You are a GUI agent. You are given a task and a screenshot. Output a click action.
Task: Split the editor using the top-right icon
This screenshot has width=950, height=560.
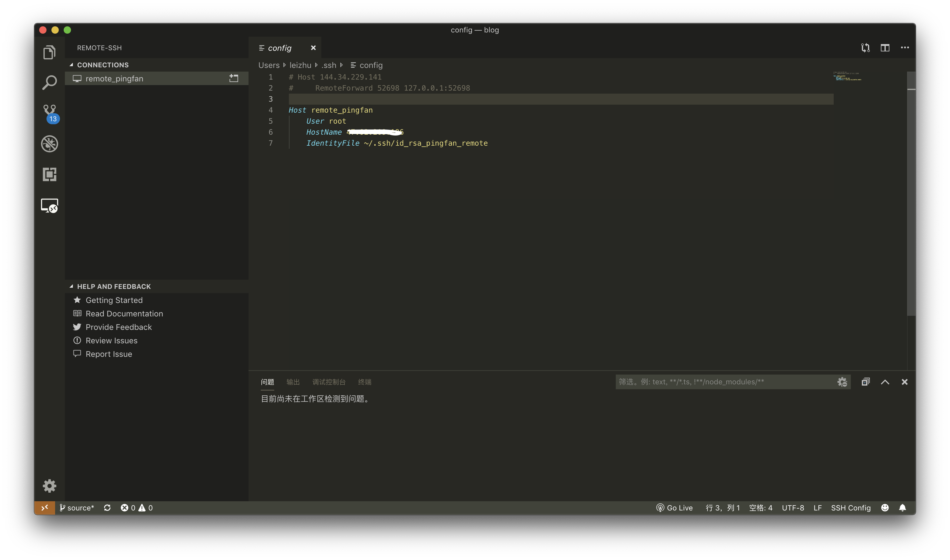[x=885, y=47]
